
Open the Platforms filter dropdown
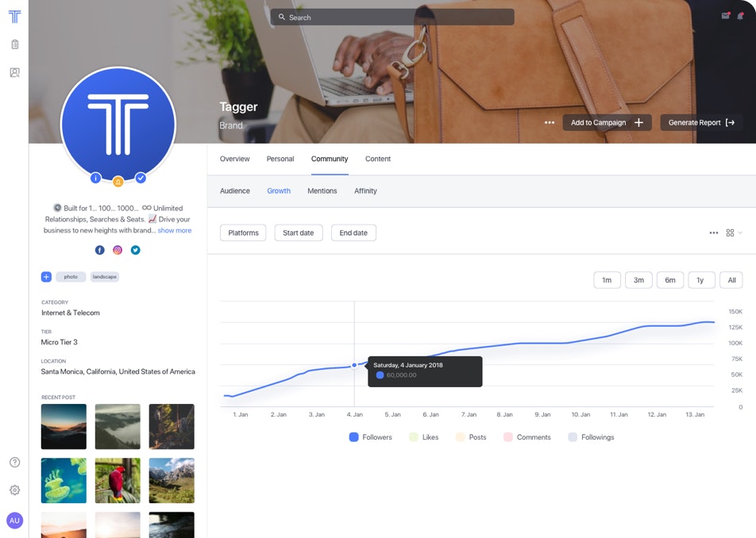[x=243, y=233]
